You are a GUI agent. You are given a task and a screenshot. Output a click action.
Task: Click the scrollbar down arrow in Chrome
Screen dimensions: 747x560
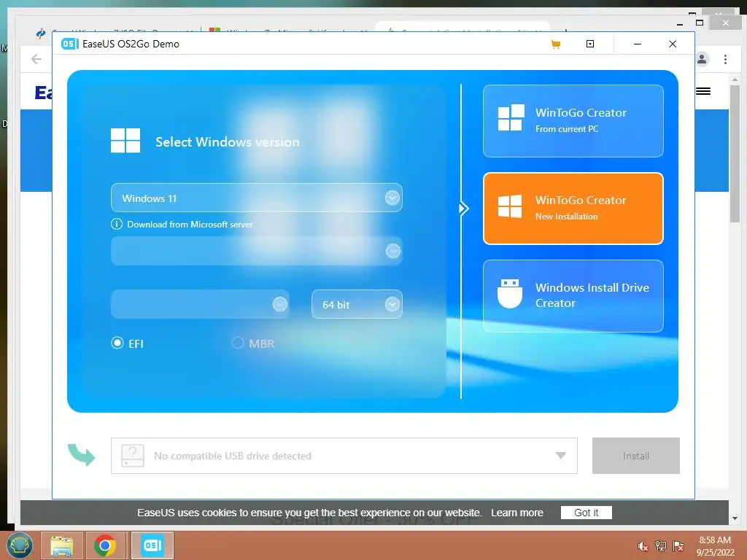[735, 518]
